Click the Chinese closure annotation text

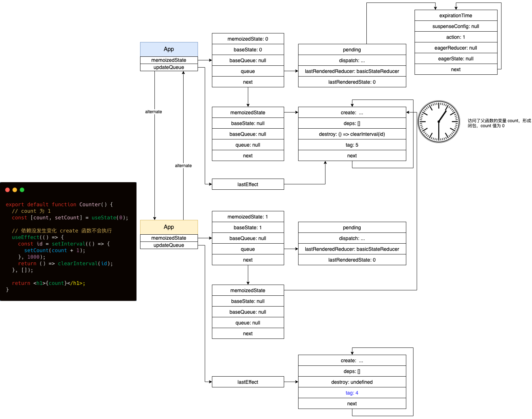tap(499, 123)
